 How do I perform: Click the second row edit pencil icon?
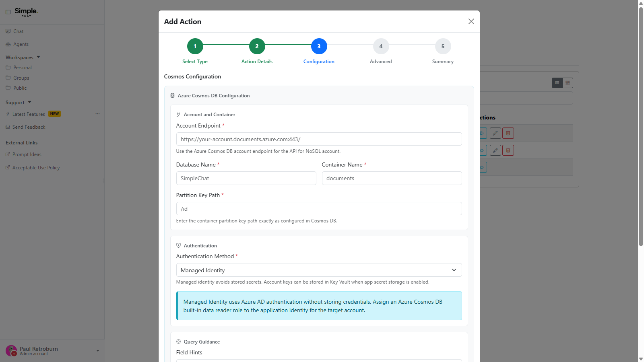pos(495,150)
